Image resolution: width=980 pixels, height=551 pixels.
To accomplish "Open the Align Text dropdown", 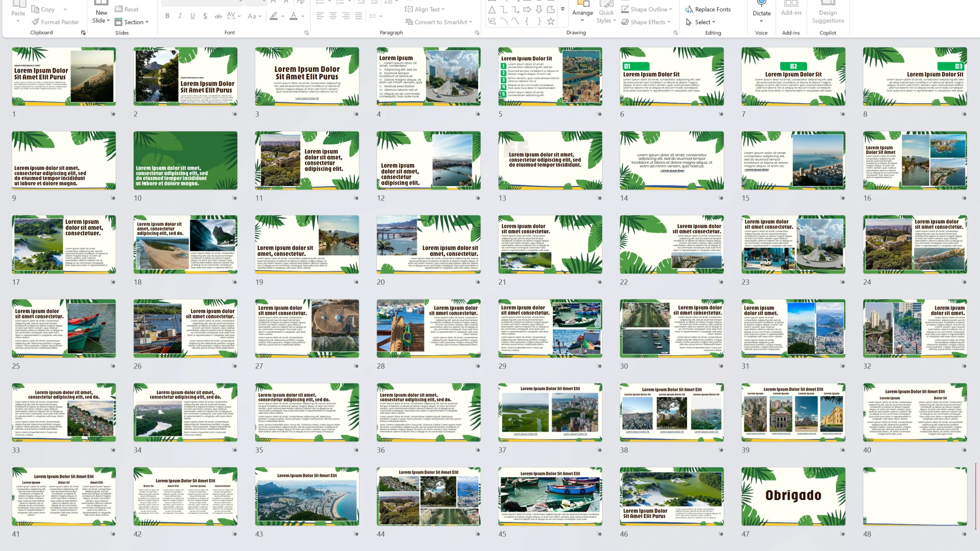I will (x=425, y=9).
